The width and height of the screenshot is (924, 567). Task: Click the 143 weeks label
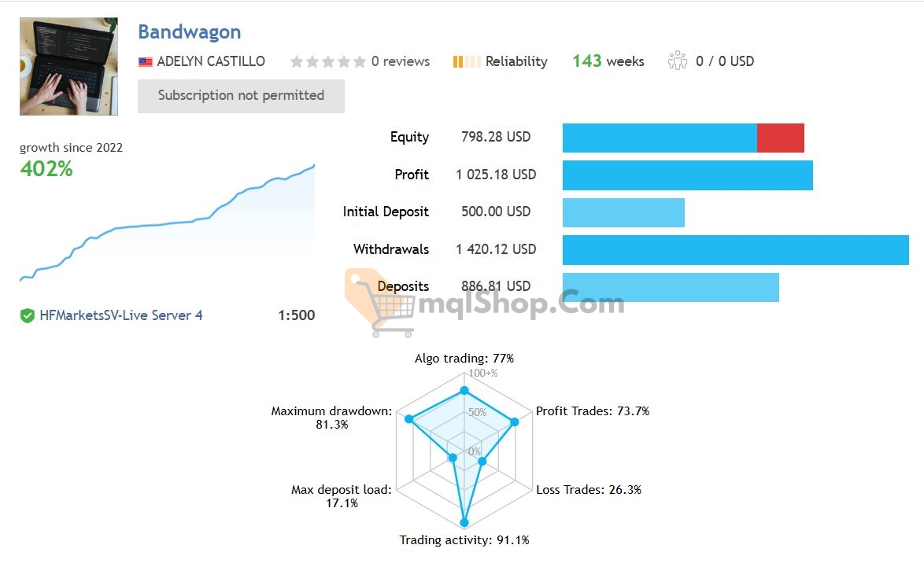point(608,61)
